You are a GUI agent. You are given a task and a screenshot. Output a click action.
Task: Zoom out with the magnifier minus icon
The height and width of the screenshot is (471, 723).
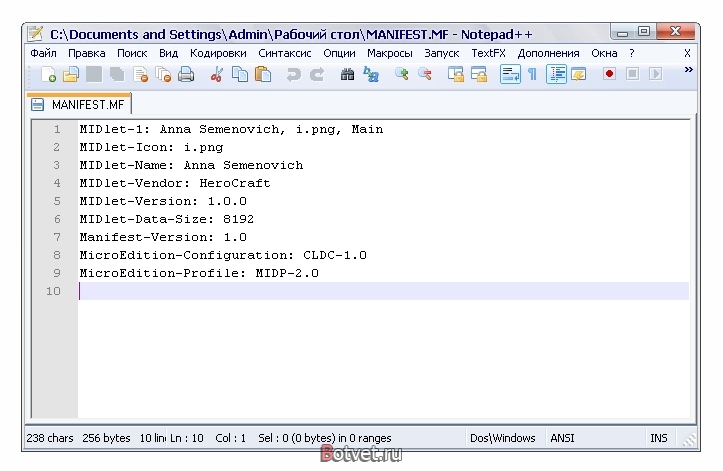coord(425,74)
